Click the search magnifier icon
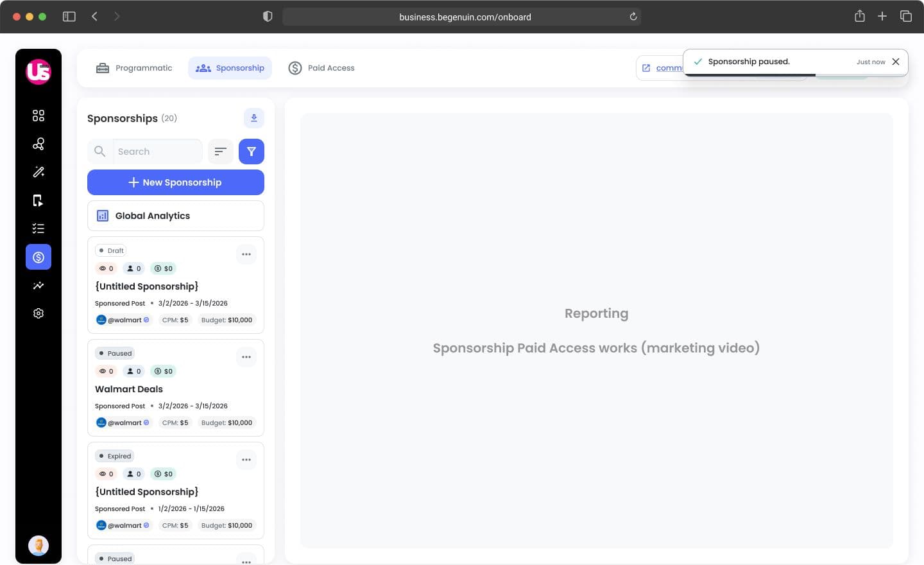The width and height of the screenshot is (924, 565). pos(99,152)
